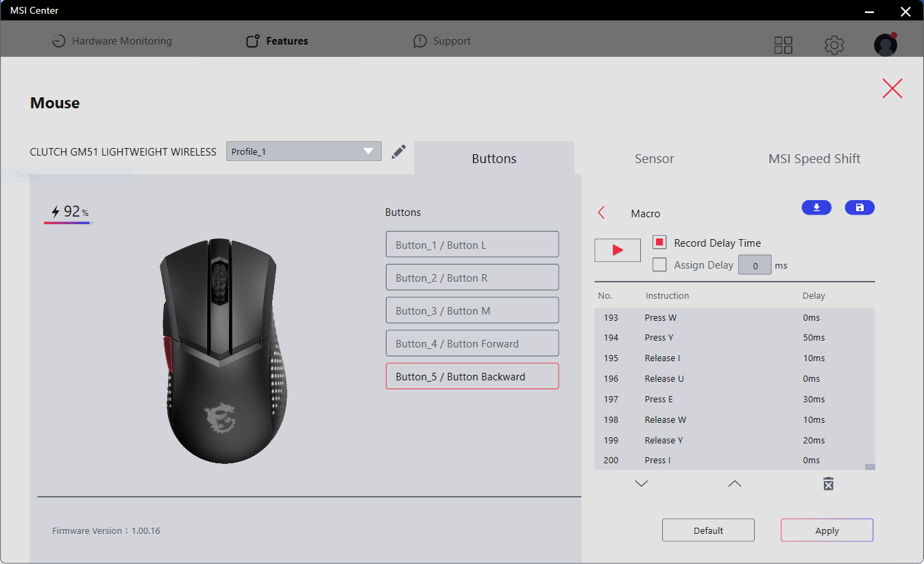Viewport: 924px width, 564px height.
Task: Select Button_1 / Button L
Action: [x=472, y=245]
